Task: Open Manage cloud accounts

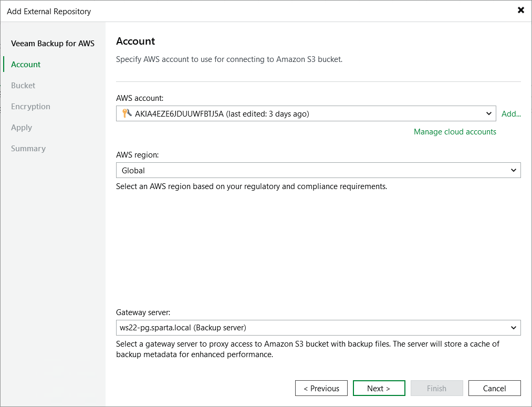Action: point(455,132)
